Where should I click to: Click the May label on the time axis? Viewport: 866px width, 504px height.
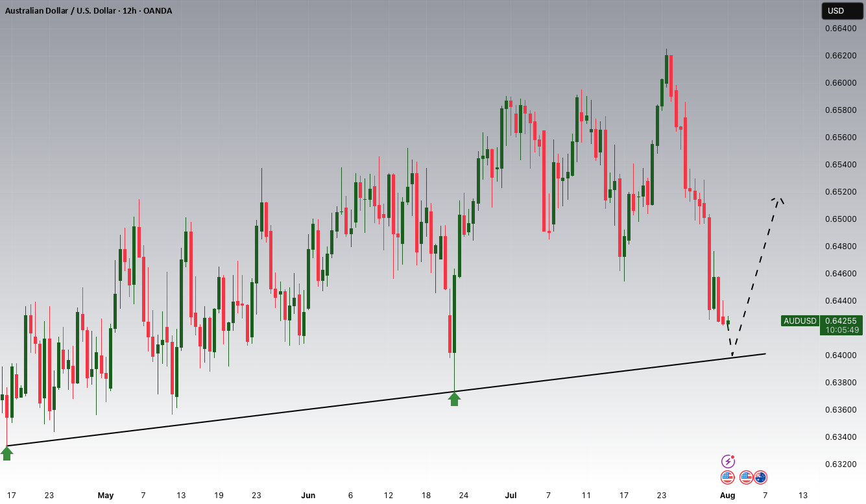106,496
